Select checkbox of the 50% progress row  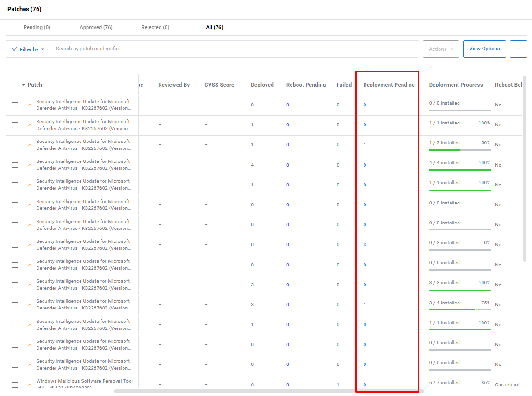tap(15, 145)
